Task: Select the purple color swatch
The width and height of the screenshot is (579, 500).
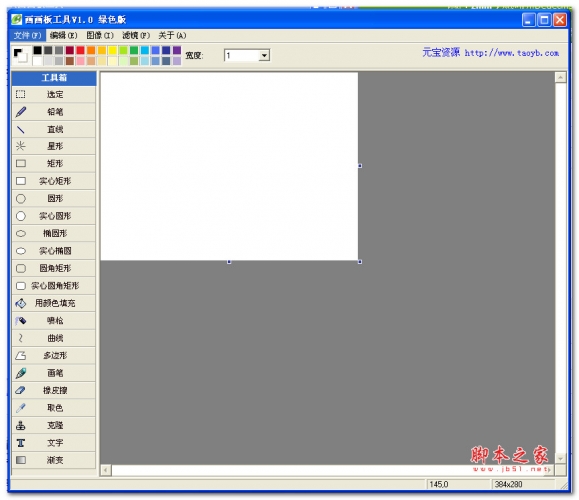Action: pos(177,50)
